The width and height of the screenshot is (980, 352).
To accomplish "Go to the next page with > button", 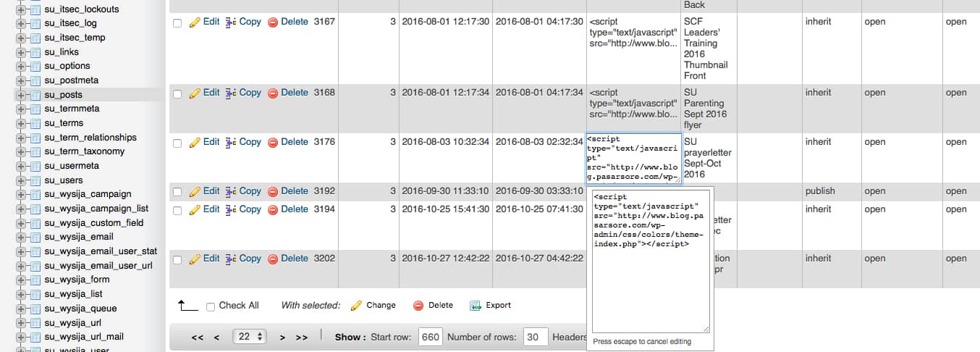I will [x=282, y=338].
